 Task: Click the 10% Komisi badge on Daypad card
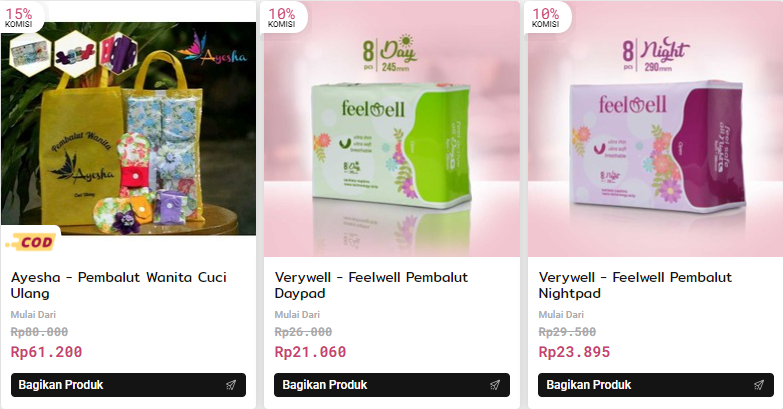[x=282, y=17]
